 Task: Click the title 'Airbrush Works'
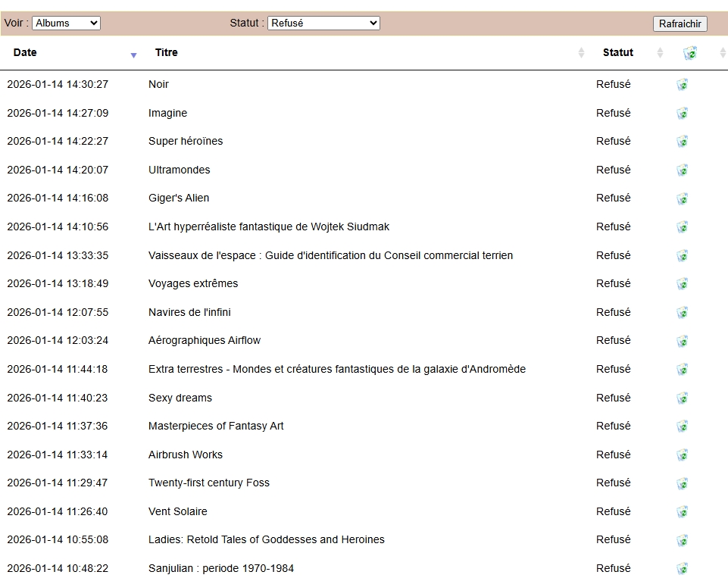click(x=186, y=455)
